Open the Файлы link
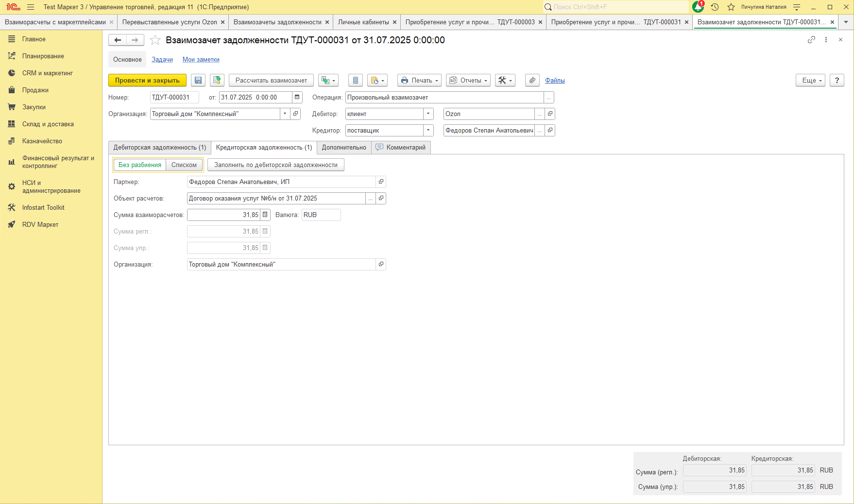 (555, 81)
